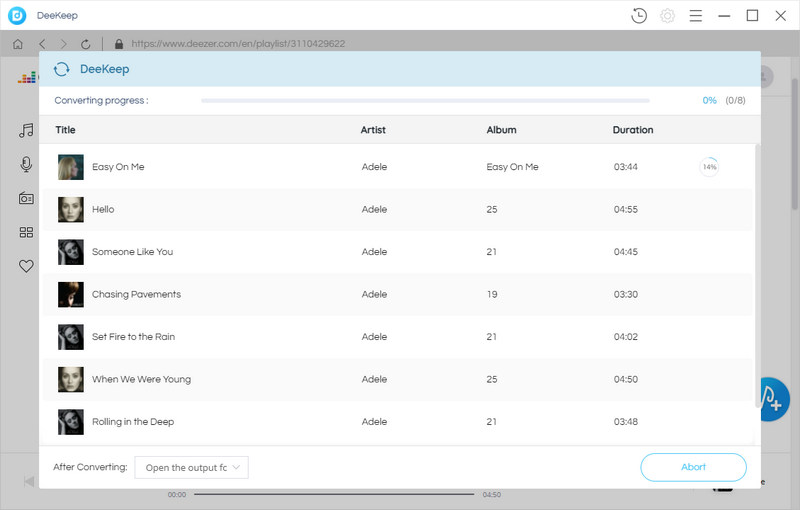Select the Someone Like You title

point(132,252)
